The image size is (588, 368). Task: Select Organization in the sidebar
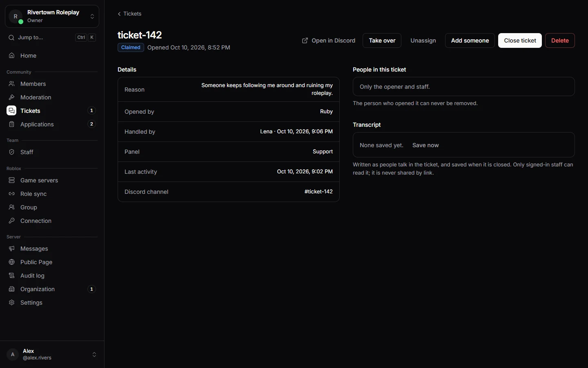click(52, 289)
